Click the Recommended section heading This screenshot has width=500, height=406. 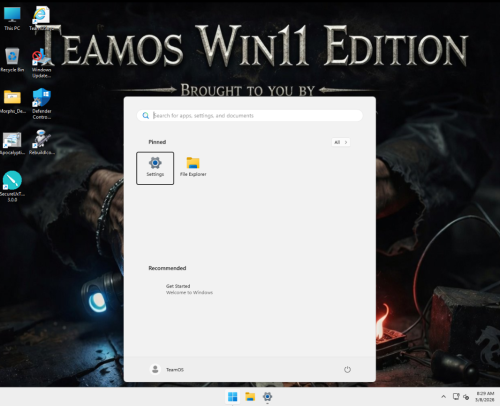point(167,268)
